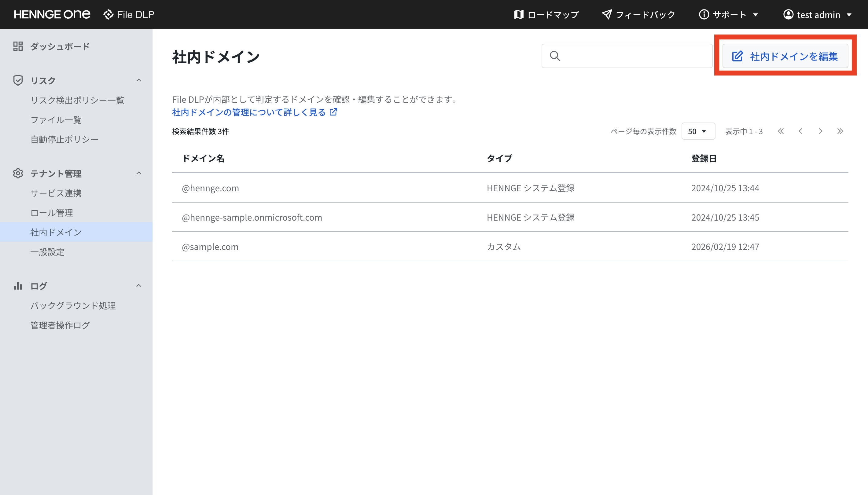
Task: Open 一般設定 in the sidebar
Action: tap(47, 252)
